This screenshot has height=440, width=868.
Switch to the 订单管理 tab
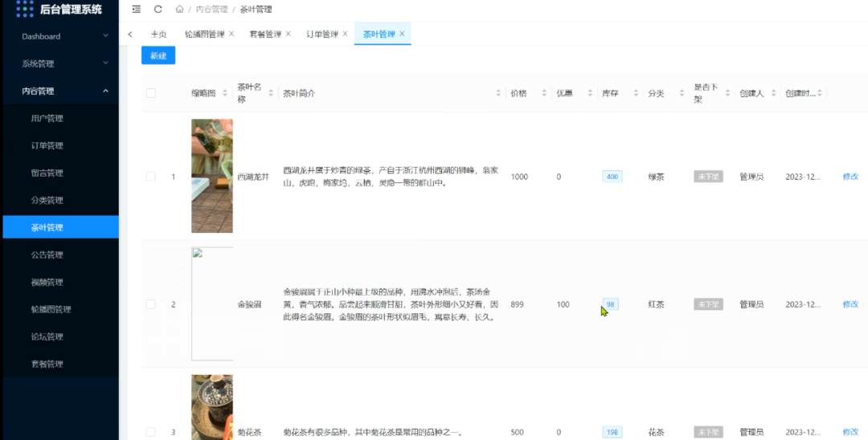(322, 34)
